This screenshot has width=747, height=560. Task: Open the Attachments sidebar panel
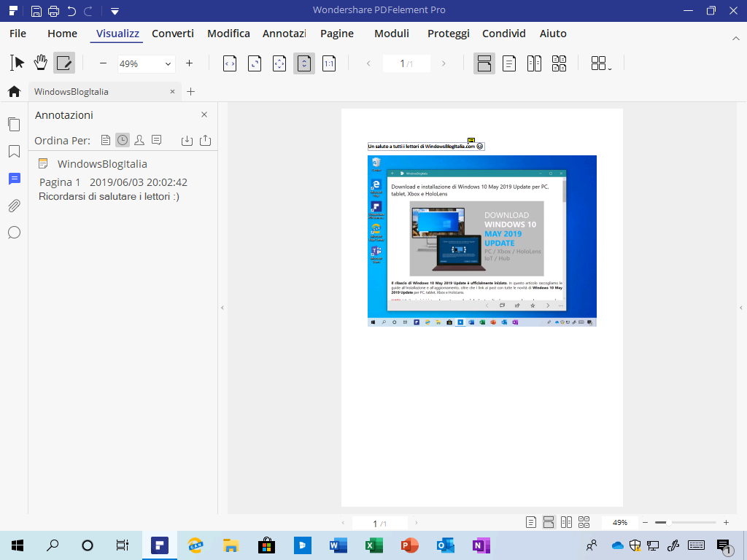click(15, 206)
